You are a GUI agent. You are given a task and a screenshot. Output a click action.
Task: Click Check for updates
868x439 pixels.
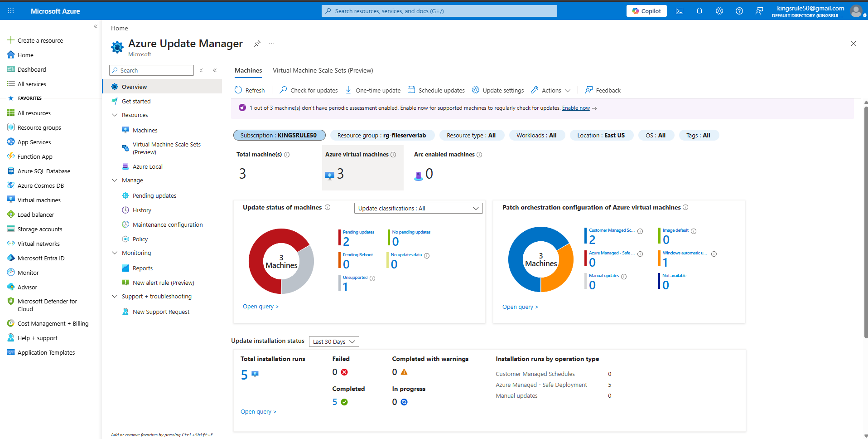pos(309,90)
